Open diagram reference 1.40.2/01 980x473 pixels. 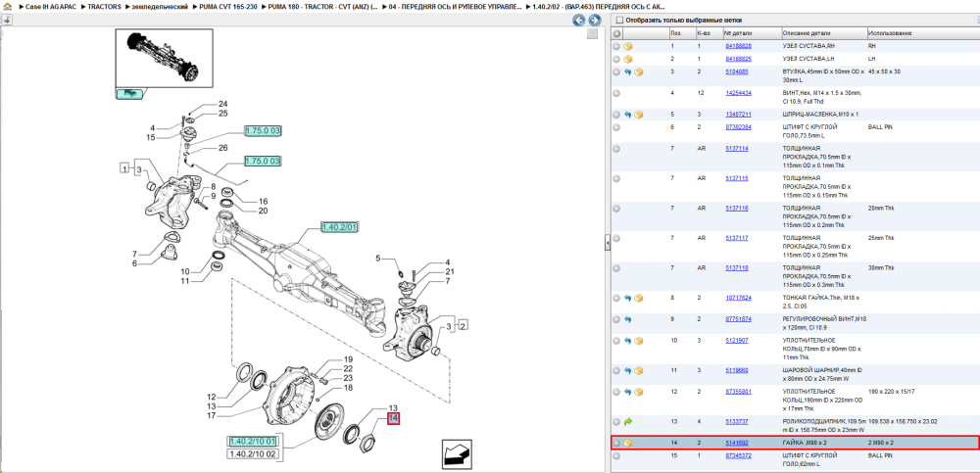tap(339, 227)
